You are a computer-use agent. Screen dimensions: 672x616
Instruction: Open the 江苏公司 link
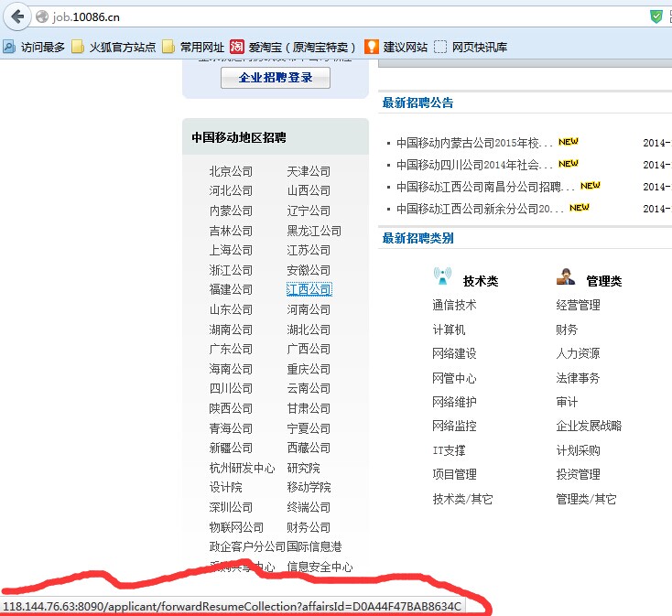click(x=309, y=250)
